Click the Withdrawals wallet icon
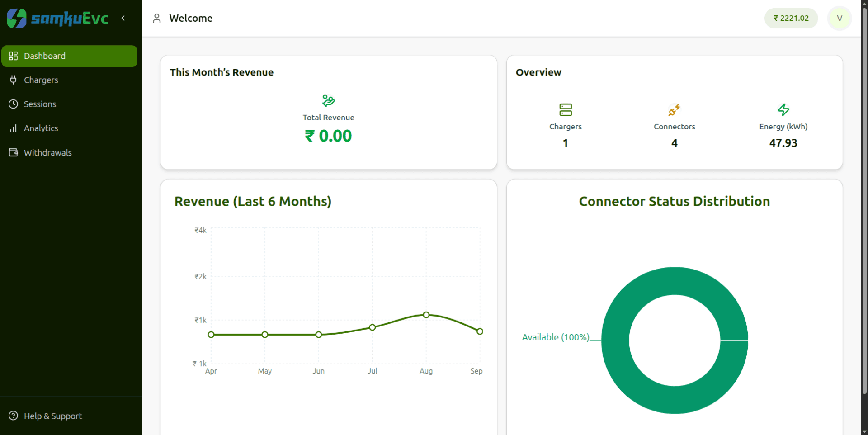This screenshot has width=868, height=435. coord(13,152)
